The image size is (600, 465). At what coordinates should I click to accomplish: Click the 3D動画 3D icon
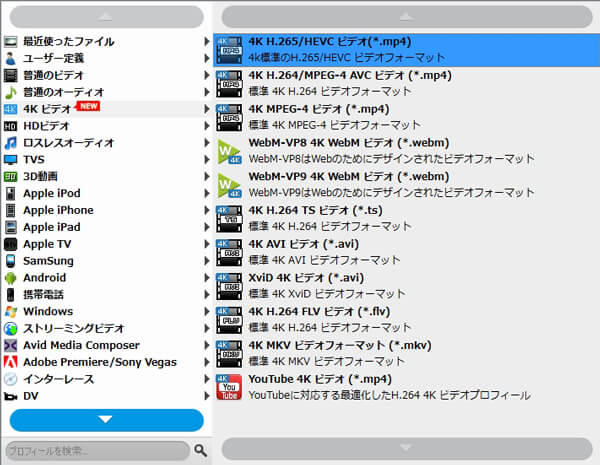[x=11, y=176]
